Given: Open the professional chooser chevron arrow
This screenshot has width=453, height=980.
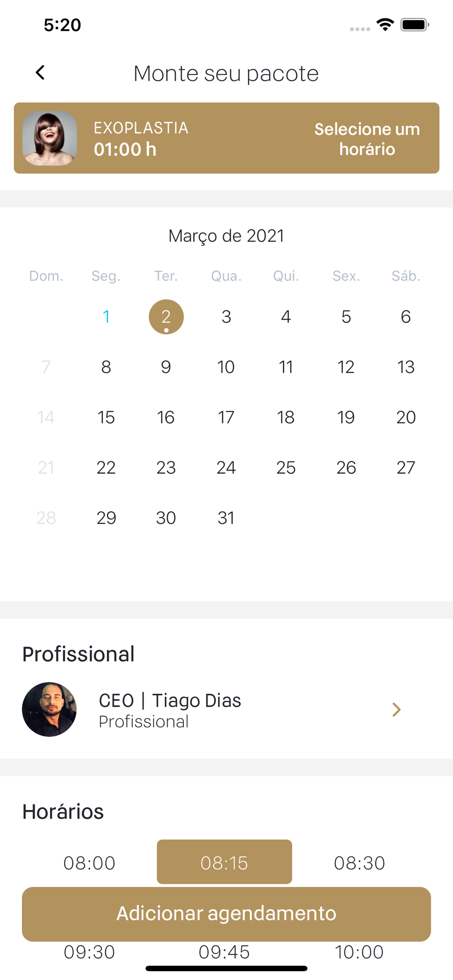Looking at the screenshot, I should tap(396, 710).
